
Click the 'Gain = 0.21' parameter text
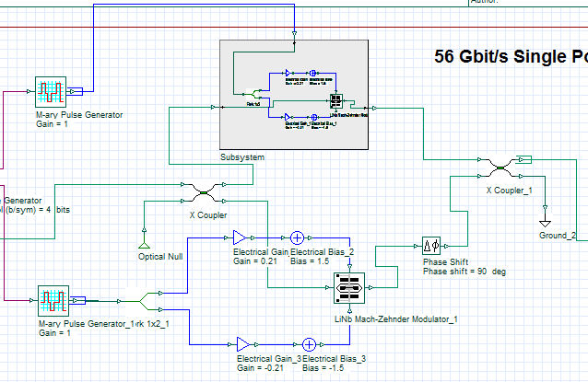pos(255,261)
